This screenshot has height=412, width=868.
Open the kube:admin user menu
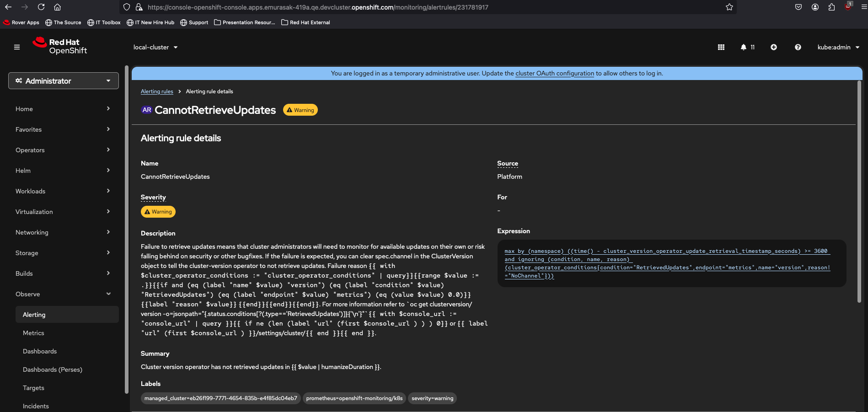click(x=838, y=47)
